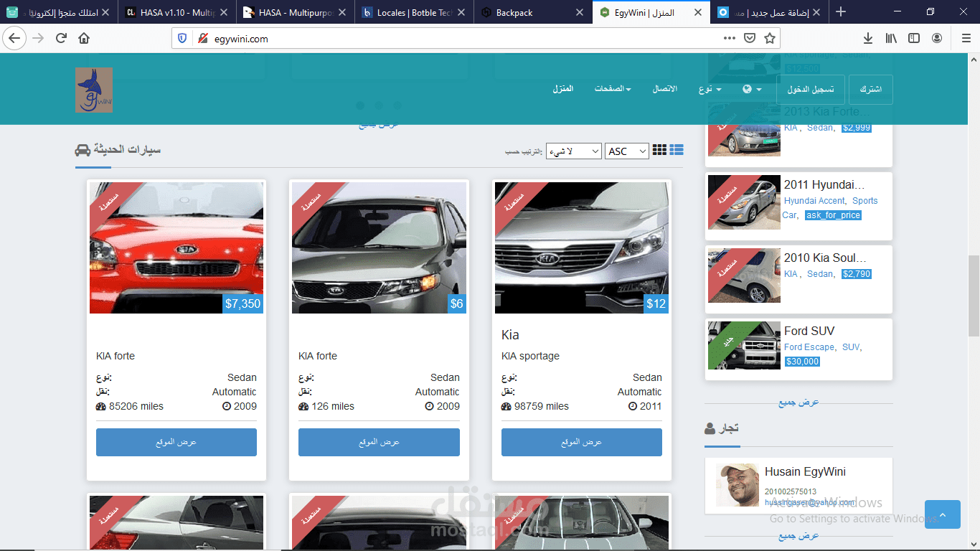Open the gray KIA forte 126 miles photo
Screen dimensions: 980x551
click(x=379, y=248)
